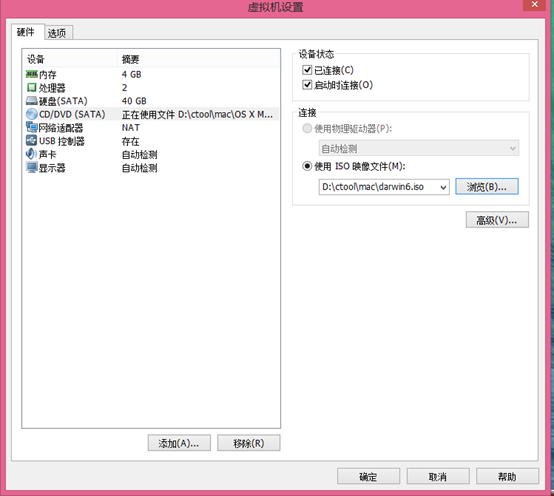Click the 取消 cancel button

pos(438,477)
